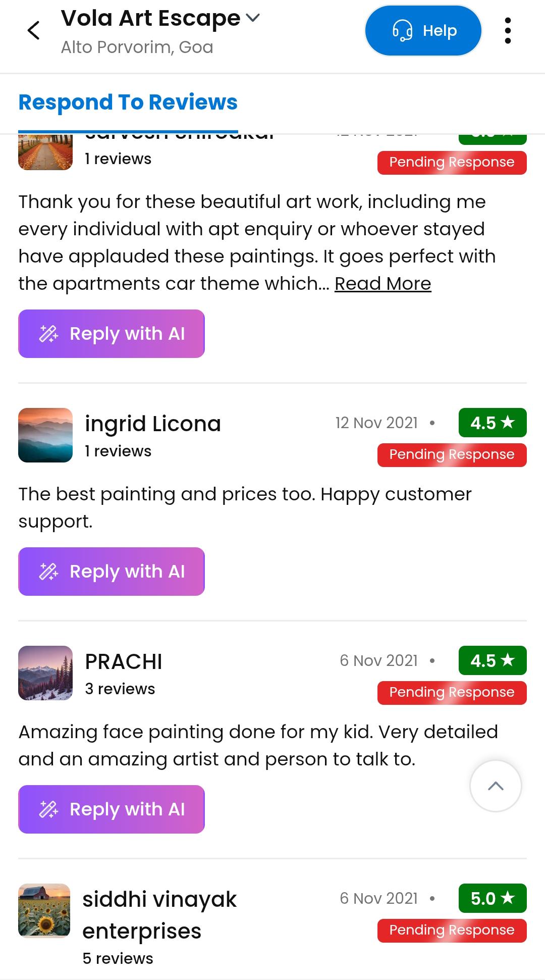Tap Pending Response badge on ingrid Licona's review

tap(452, 454)
